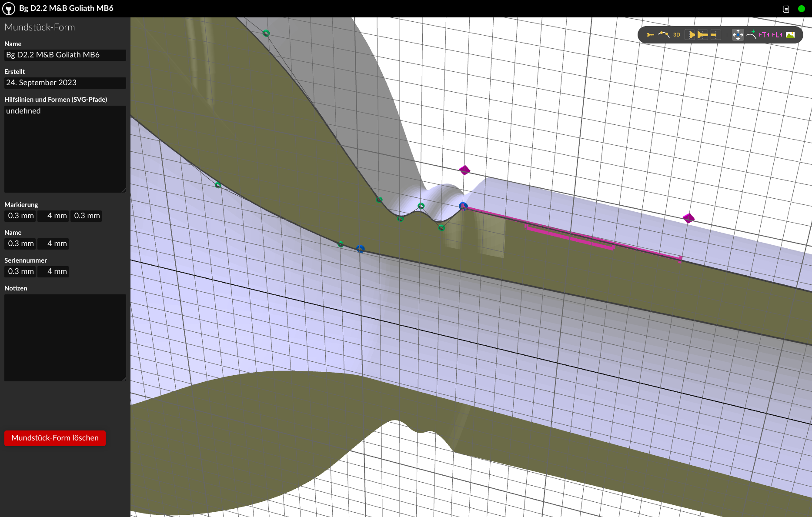Click the Seriennummer 4 mm field

point(53,271)
